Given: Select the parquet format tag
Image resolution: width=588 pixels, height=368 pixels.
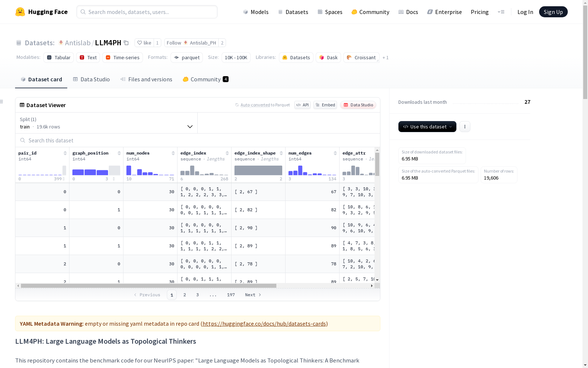Looking at the screenshot, I should (187, 57).
